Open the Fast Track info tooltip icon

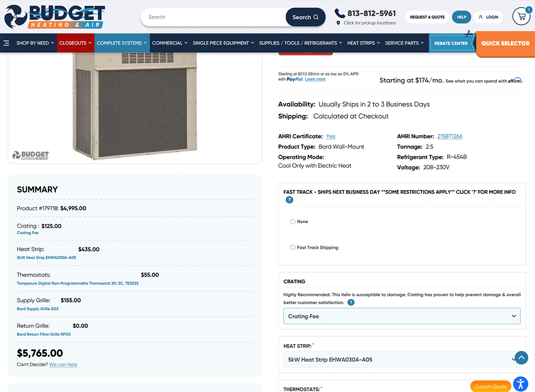[x=289, y=200]
